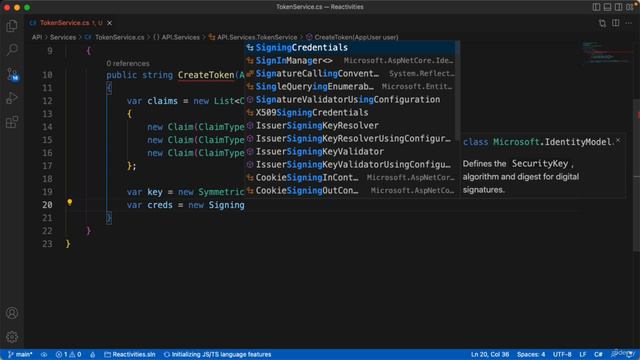Open Problems via errors and warnings count
This screenshot has width=640, height=360.
coord(68,354)
